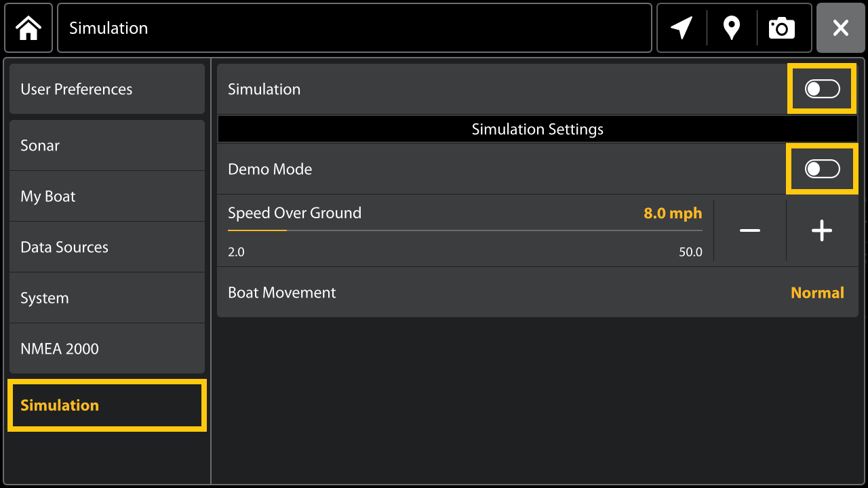Take a screenshot with camera icon
This screenshot has height=488, width=868.
(782, 28)
